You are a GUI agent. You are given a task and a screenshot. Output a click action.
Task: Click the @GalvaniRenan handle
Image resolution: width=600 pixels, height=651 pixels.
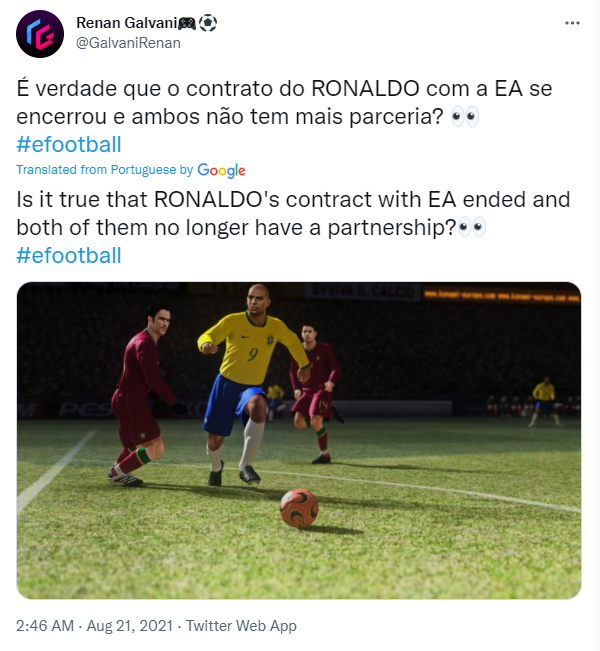(129, 43)
